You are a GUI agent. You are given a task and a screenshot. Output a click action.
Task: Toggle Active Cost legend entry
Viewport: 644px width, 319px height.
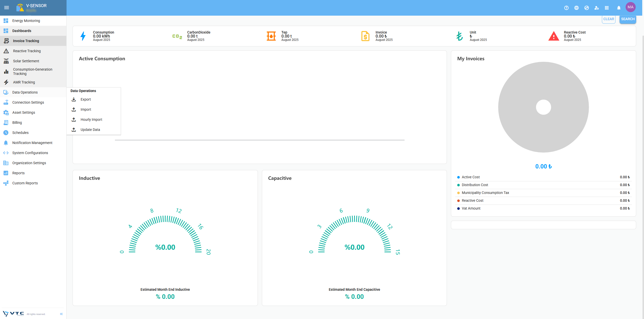(x=471, y=177)
